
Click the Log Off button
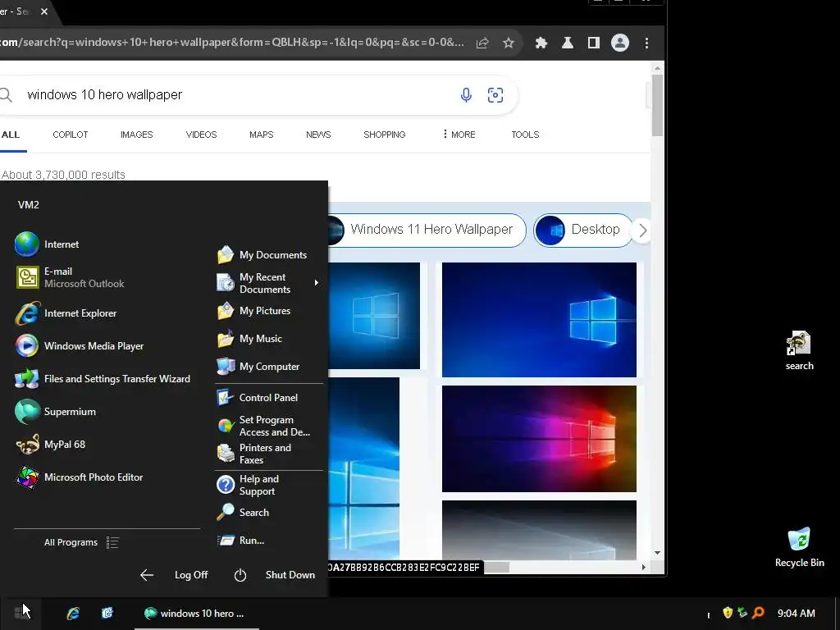tap(174, 575)
